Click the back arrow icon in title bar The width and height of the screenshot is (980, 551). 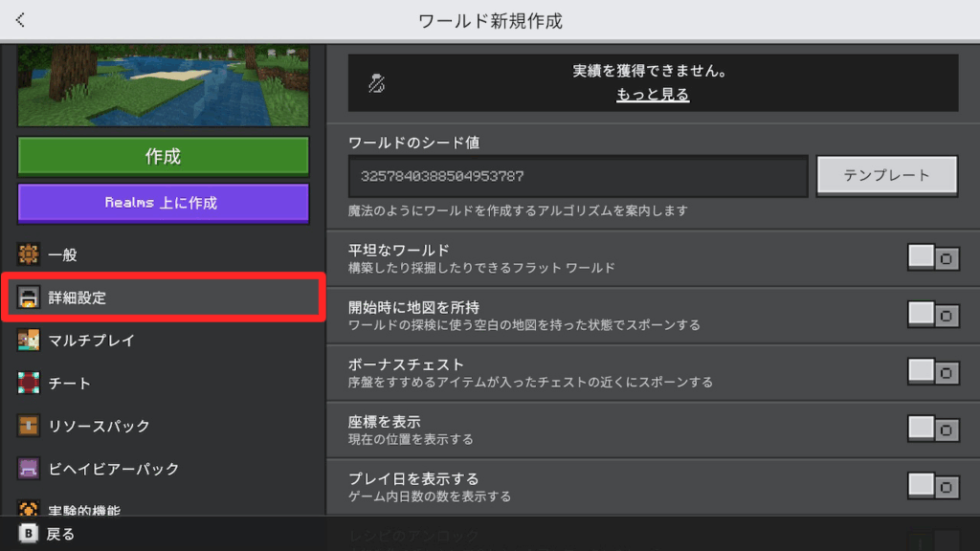click(x=20, y=20)
